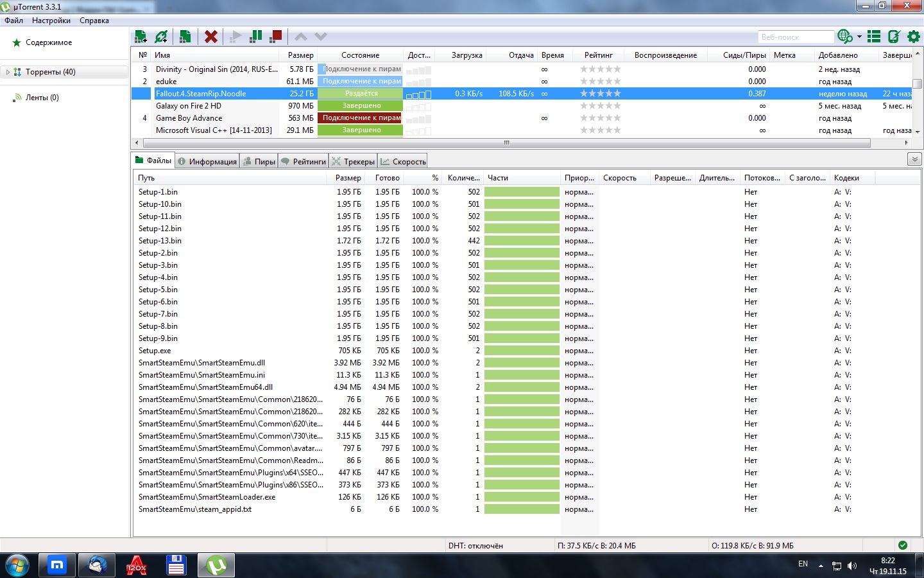Open the remote device access icon
The image size is (924, 578).
pyautogui.click(x=894, y=37)
